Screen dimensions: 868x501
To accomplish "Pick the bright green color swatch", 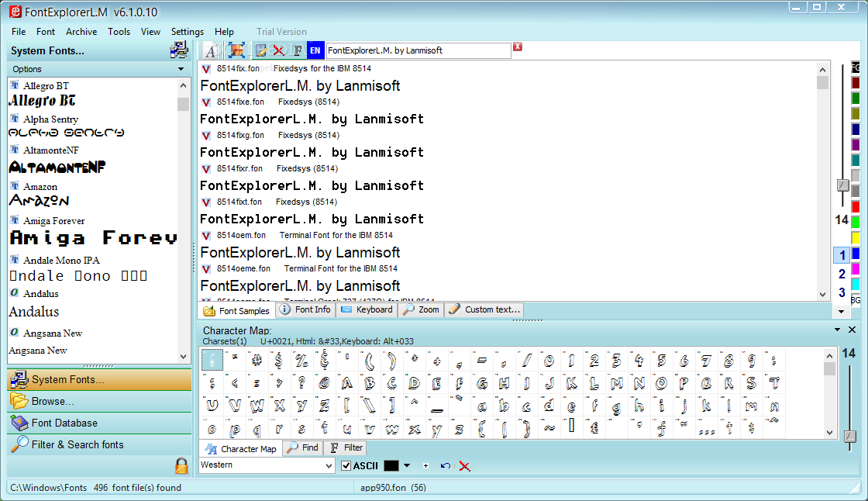I will click(856, 223).
